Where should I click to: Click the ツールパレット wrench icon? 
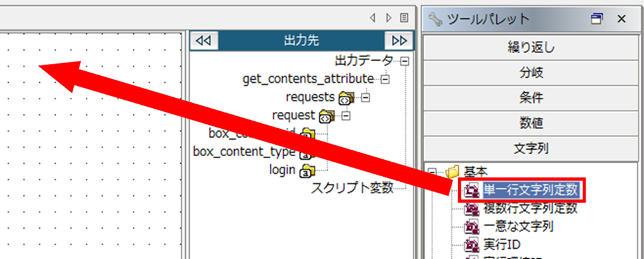coord(435,19)
